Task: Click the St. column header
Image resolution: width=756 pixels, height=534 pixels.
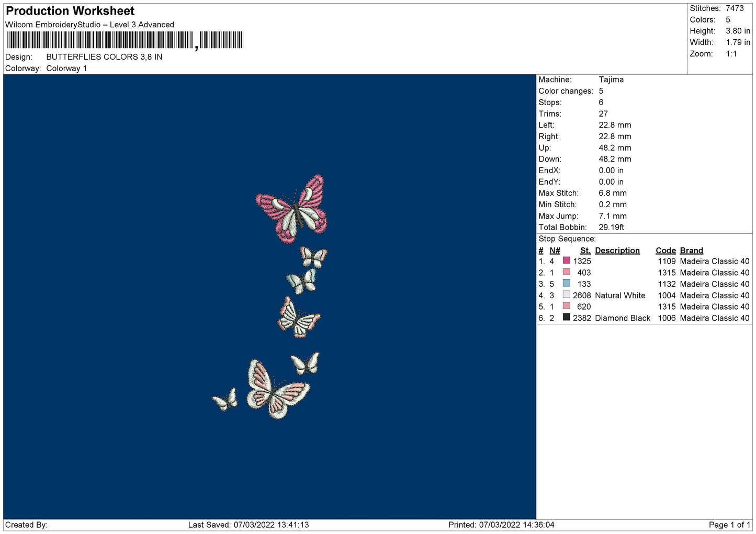Action: point(585,251)
